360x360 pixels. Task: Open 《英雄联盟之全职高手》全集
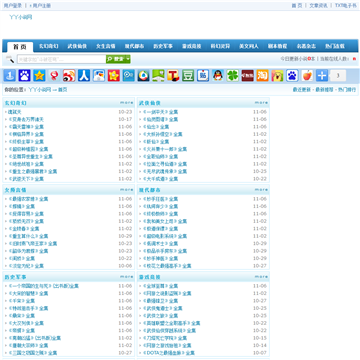pyautogui.click(x=171, y=323)
